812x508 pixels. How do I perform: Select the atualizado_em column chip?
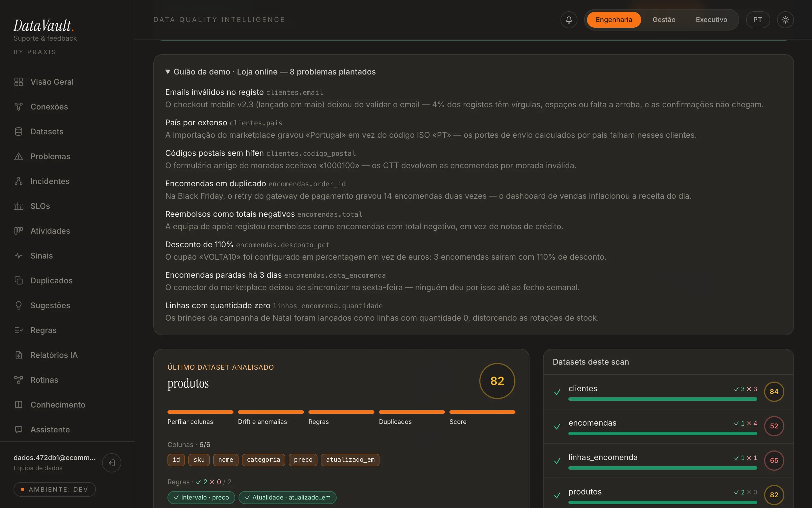pos(350,460)
